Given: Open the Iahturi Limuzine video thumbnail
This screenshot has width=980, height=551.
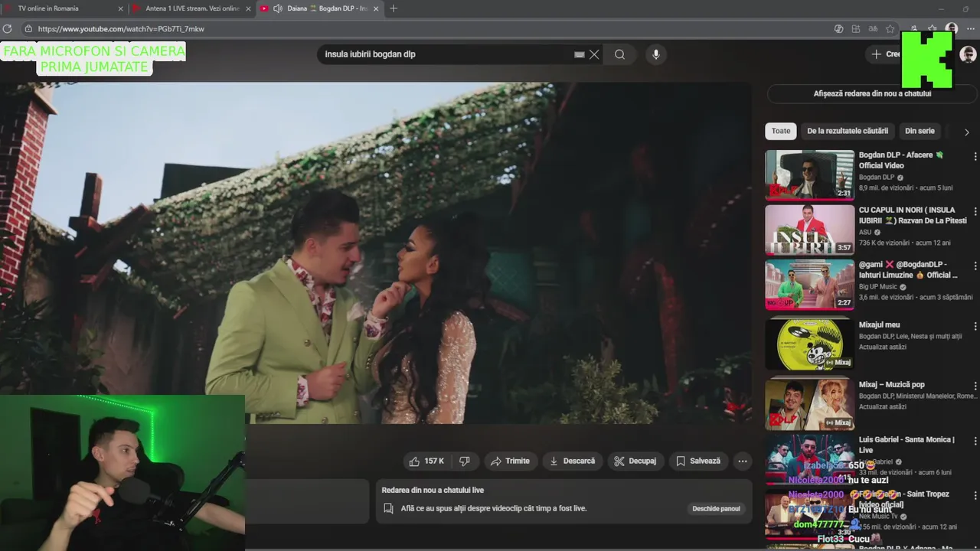Looking at the screenshot, I should coord(809,284).
